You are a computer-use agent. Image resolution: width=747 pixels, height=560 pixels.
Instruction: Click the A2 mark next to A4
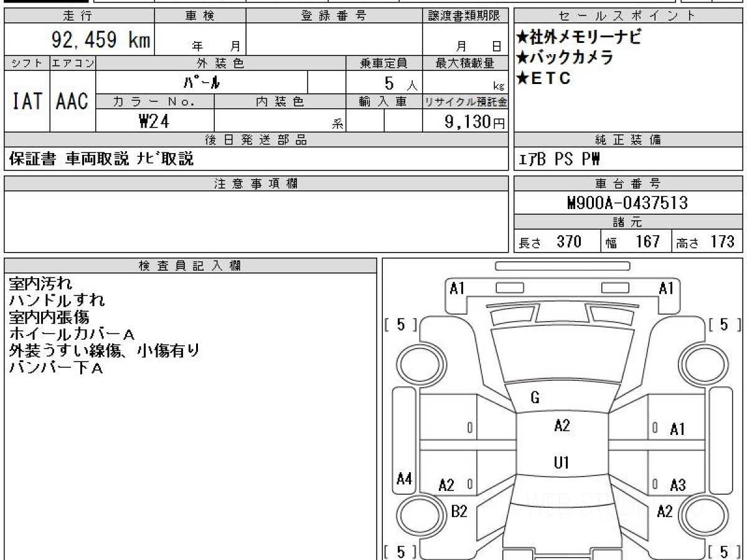(x=446, y=486)
